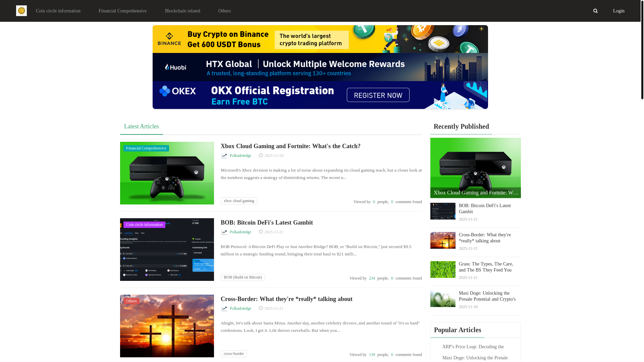The width and height of the screenshot is (644, 362).
Task: Open sidebar BOB: Bitcoin DeFi's Latest Gambit link
Action: [485, 208]
